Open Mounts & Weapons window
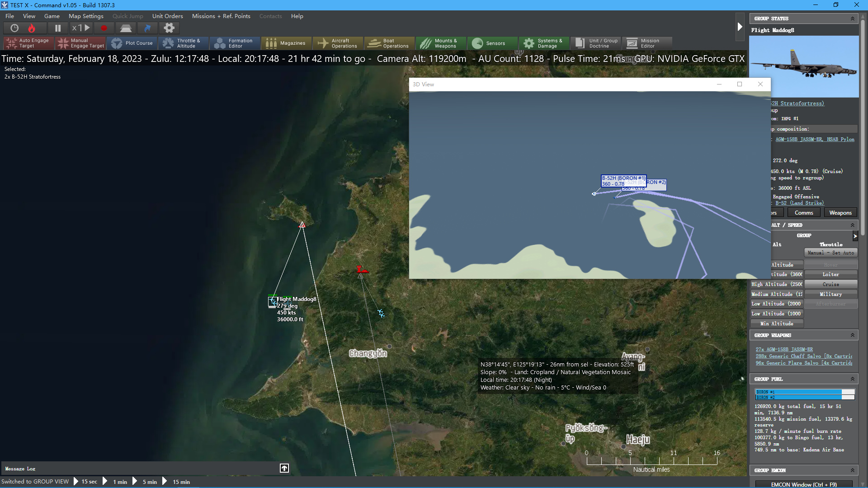The height and width of the screenshot is (488, 868). point(440,43)
